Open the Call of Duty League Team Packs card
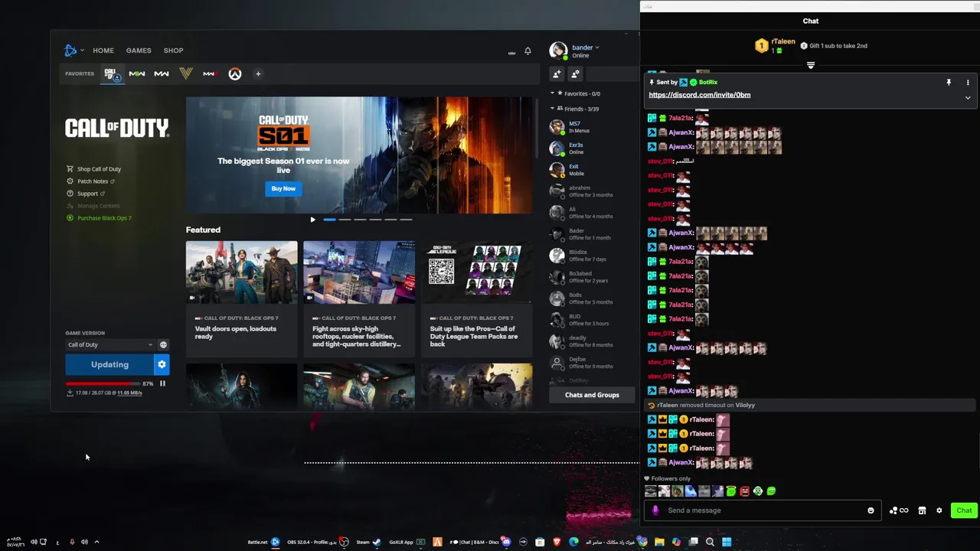 [476, 298]
